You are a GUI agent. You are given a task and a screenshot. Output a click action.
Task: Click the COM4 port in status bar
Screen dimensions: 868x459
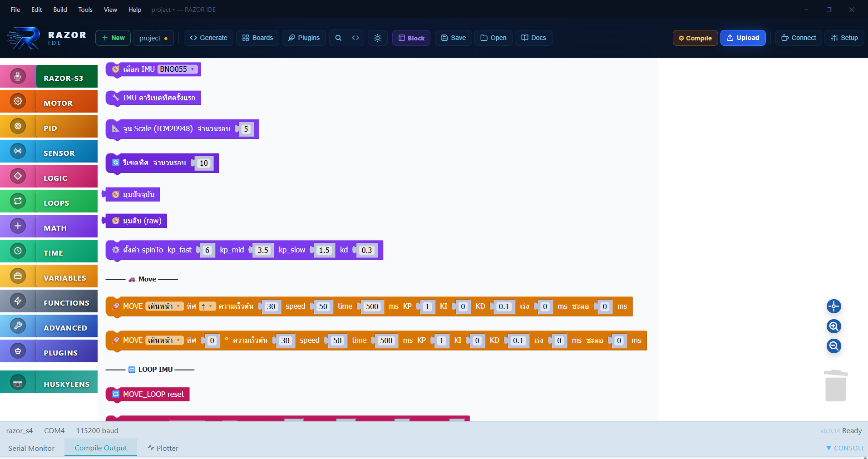54,431
